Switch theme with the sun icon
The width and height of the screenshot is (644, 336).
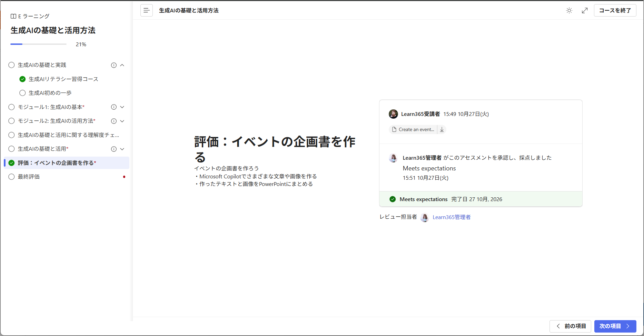point(569,10)
